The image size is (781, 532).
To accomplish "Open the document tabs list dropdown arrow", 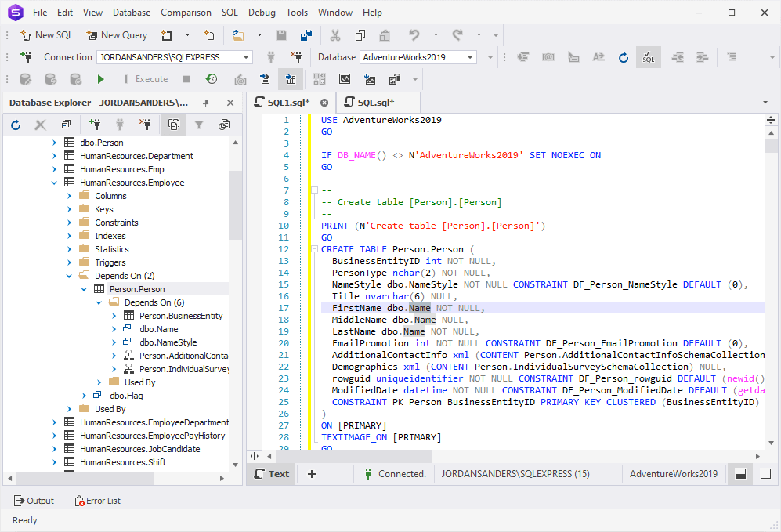I will 765,103.
